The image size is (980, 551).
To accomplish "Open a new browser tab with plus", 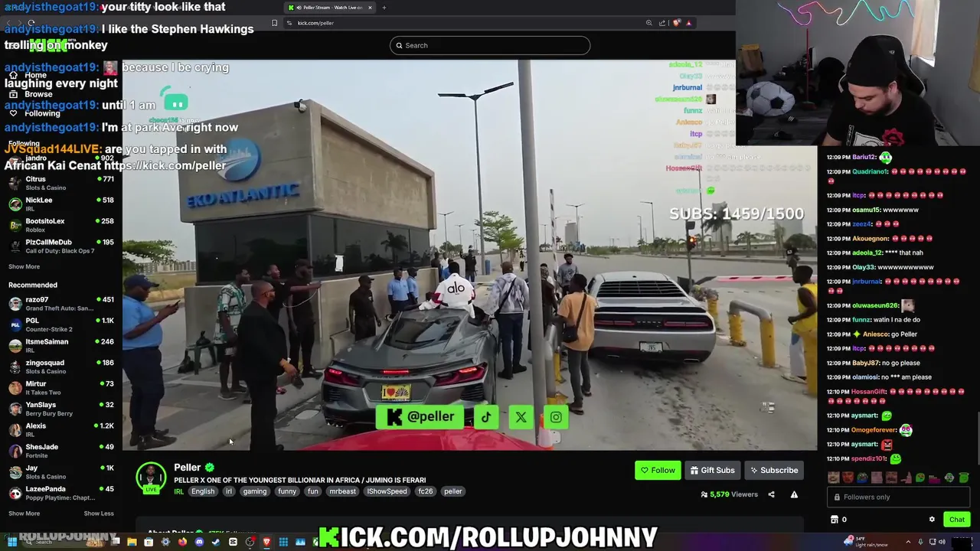I will pos(384,8).
